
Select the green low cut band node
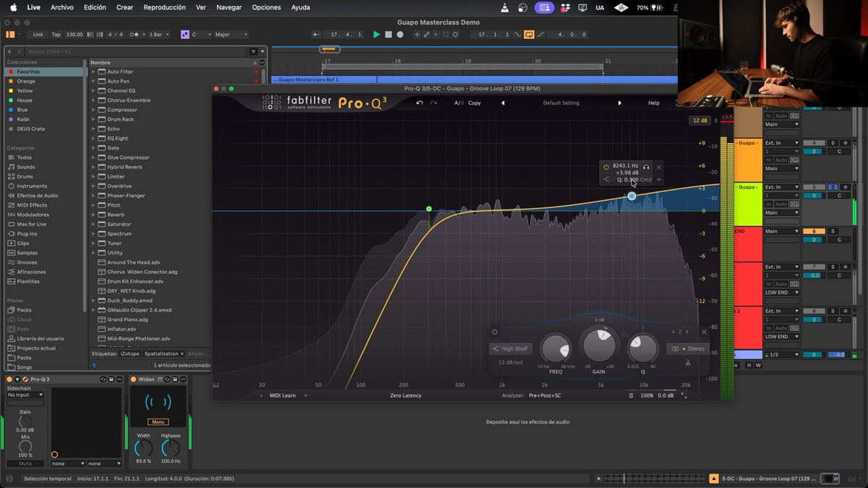point(429,209)
